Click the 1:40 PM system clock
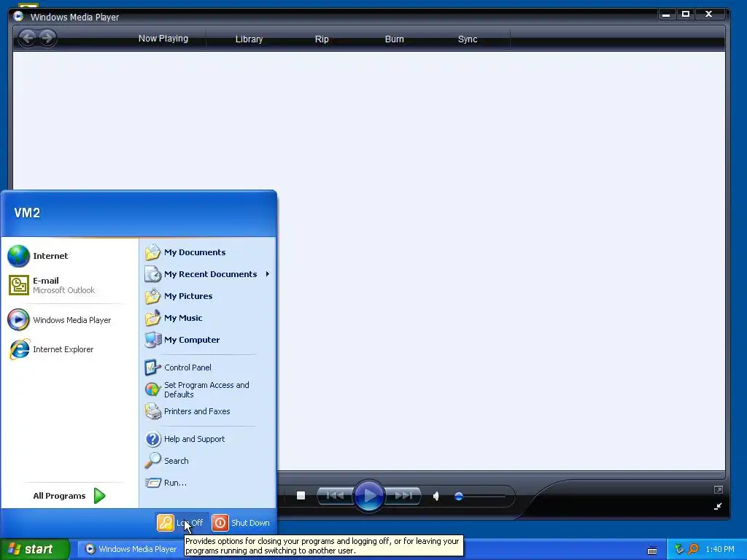Viewport: 747px width, 560px height. pyautogui.click(x=720, y=549)
